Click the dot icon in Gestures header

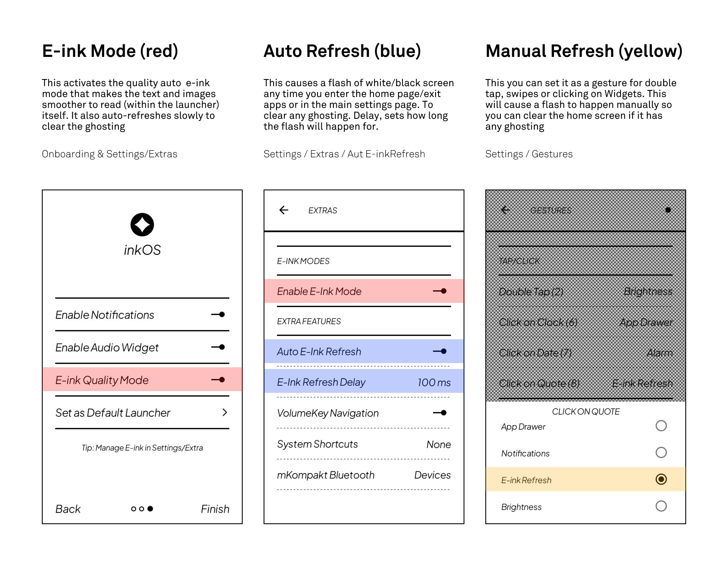click(668, 210)
